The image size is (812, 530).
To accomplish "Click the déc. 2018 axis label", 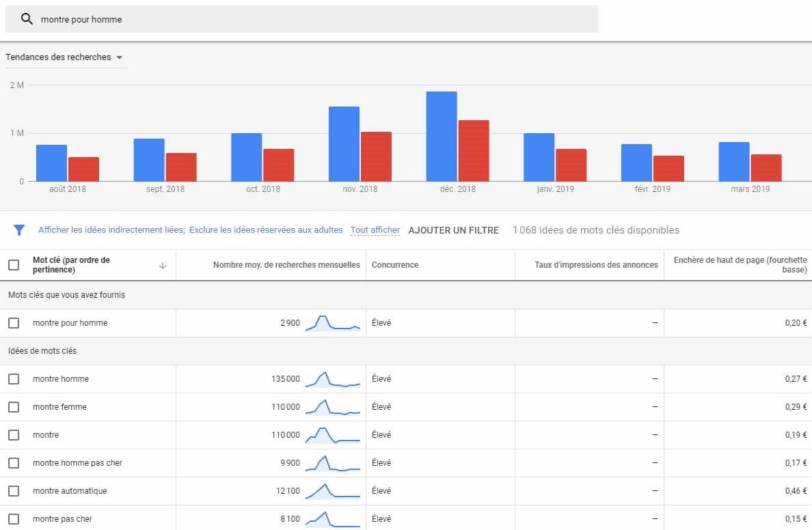I will click(458, 189).
